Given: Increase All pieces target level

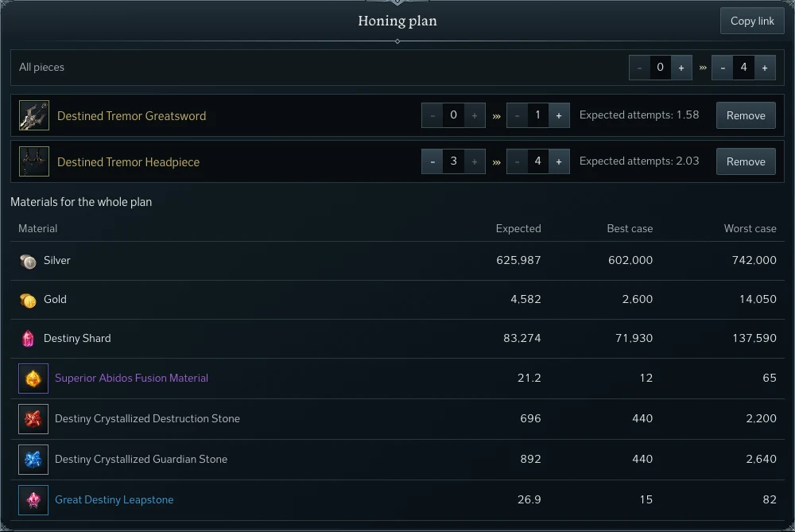Looking at the screenshot, I should tap(765, 68).
